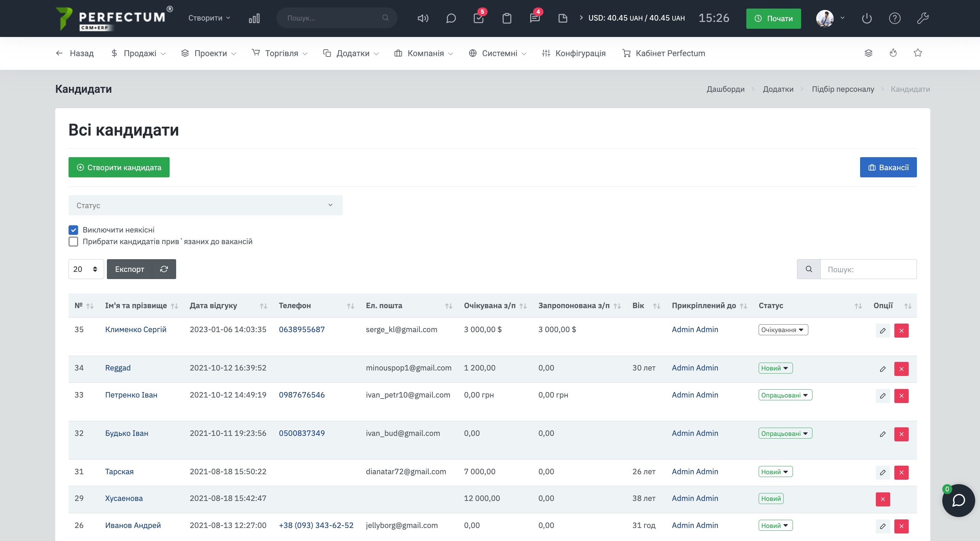Delete candidate Хусаенова
The image size is (980, 541).
click(883, 499)
